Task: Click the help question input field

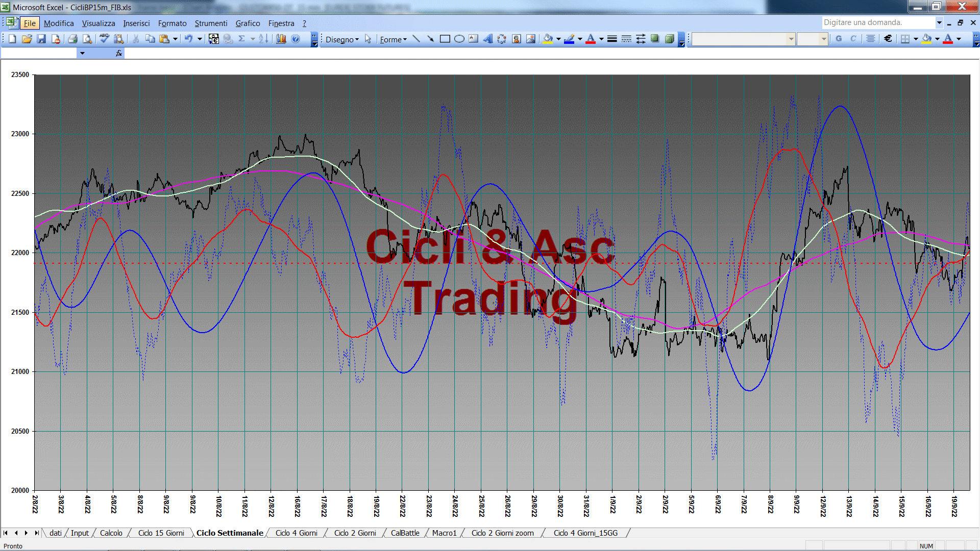Action: coord(878,22)
